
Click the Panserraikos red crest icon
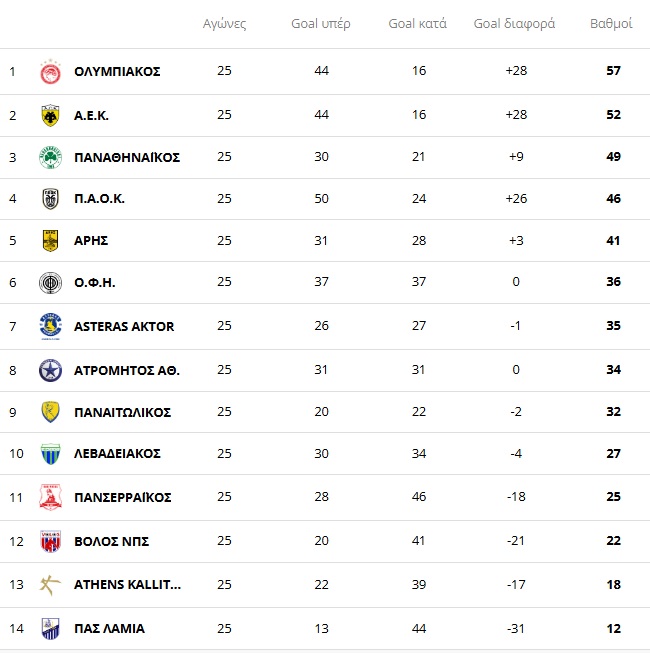click(50, 497)
